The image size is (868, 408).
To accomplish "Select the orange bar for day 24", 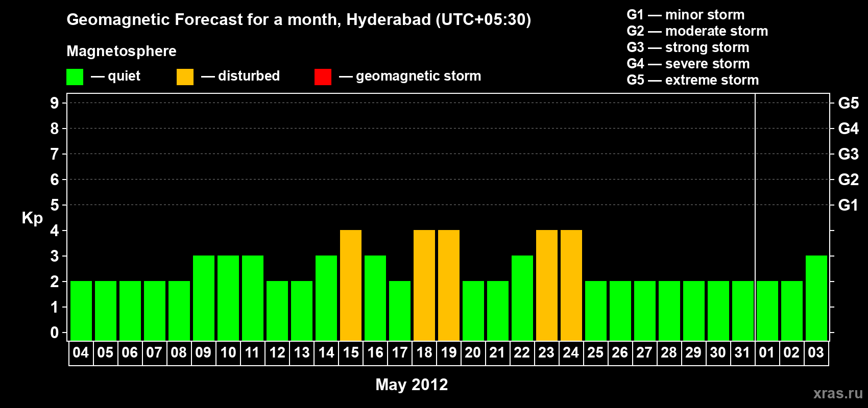I will 571,285.
